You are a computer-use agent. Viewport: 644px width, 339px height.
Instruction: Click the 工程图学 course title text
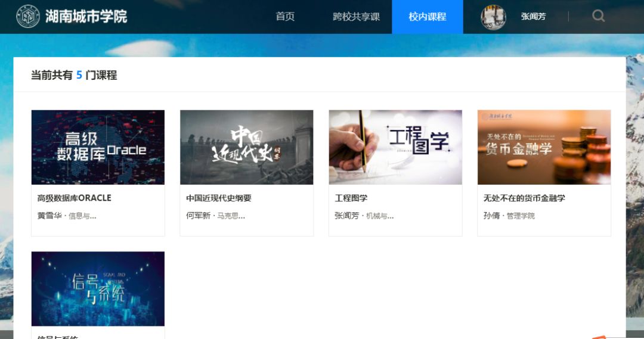[x=351, y=198]
